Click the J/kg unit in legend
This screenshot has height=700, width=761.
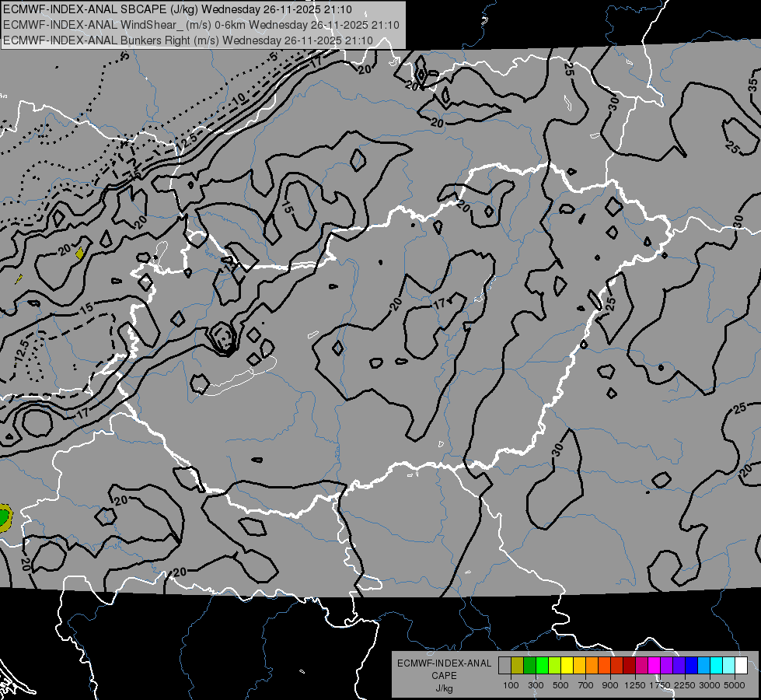pos(444,688)
